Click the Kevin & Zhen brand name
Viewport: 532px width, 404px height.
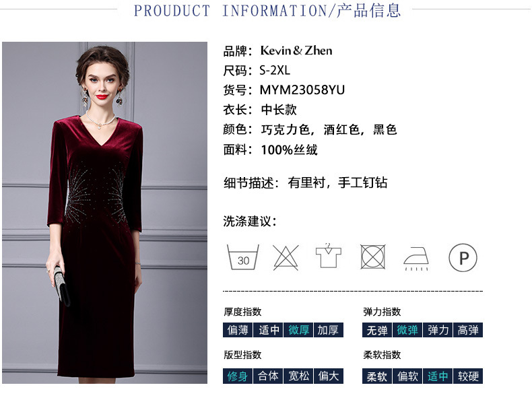click(x=296, y=51)
